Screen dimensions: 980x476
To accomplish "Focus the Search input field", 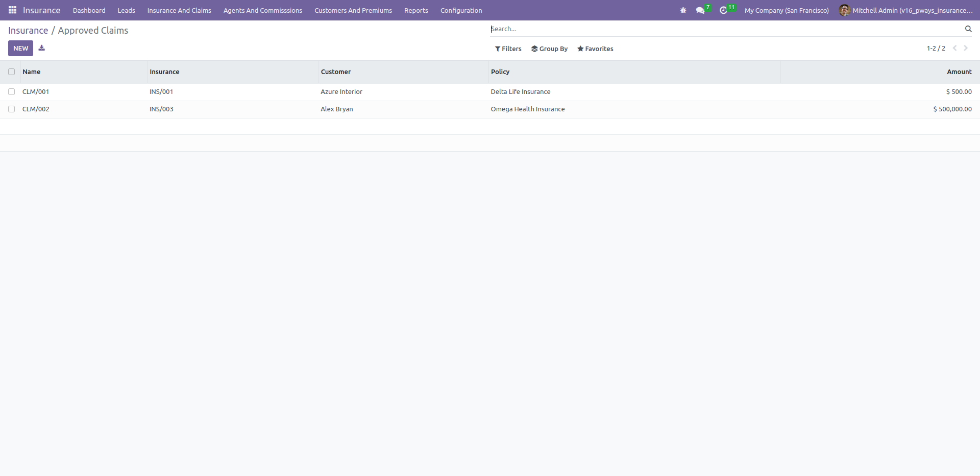I will click(725, 29).
